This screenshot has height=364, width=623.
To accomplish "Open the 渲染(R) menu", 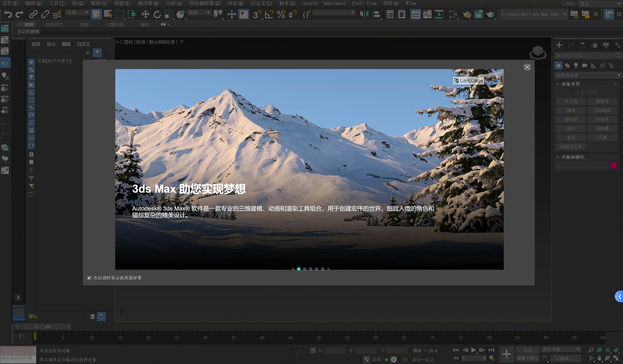I will click(235, 3).
